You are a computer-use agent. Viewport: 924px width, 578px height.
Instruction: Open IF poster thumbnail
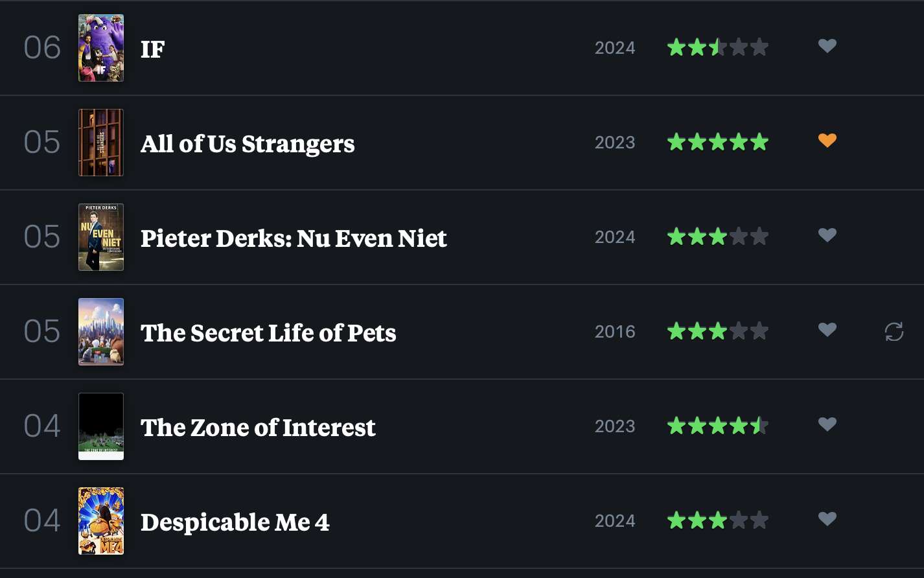pyautogui.click(x=101, y=48)
